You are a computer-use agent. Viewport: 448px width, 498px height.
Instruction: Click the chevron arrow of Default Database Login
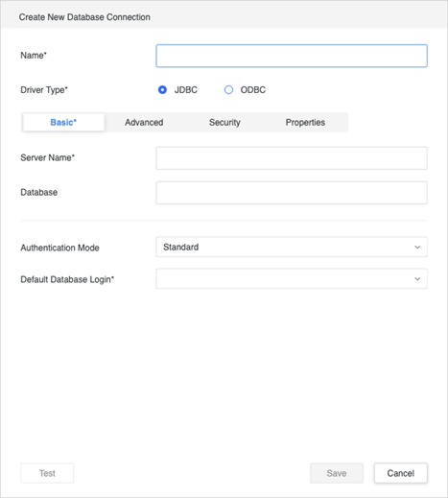click(x=417, y=279)
